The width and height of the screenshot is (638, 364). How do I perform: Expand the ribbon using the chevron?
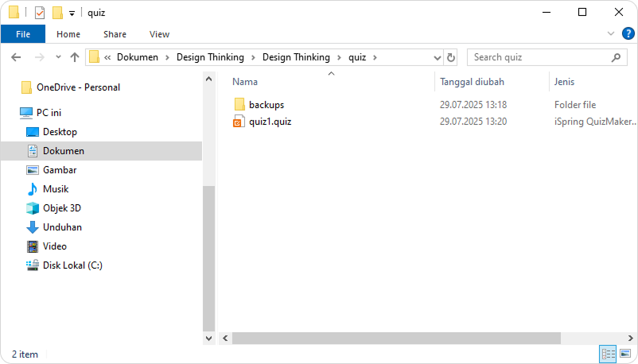[x=611, y=34]
